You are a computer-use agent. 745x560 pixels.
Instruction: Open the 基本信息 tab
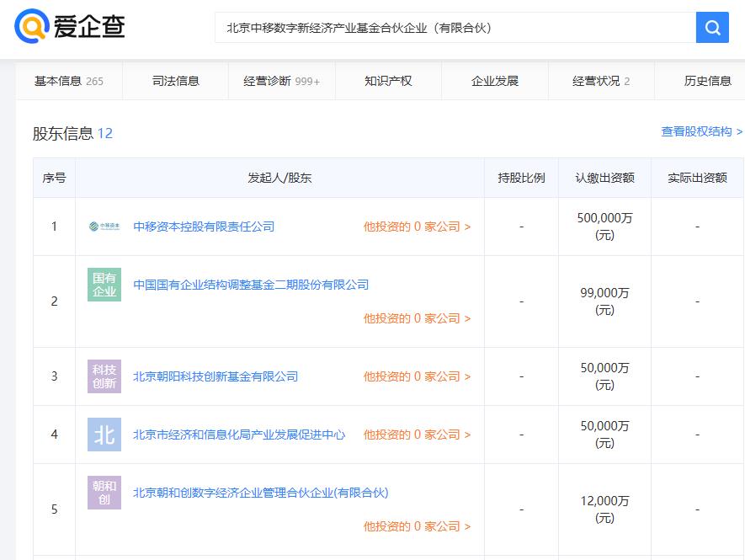tap(69, 81)
